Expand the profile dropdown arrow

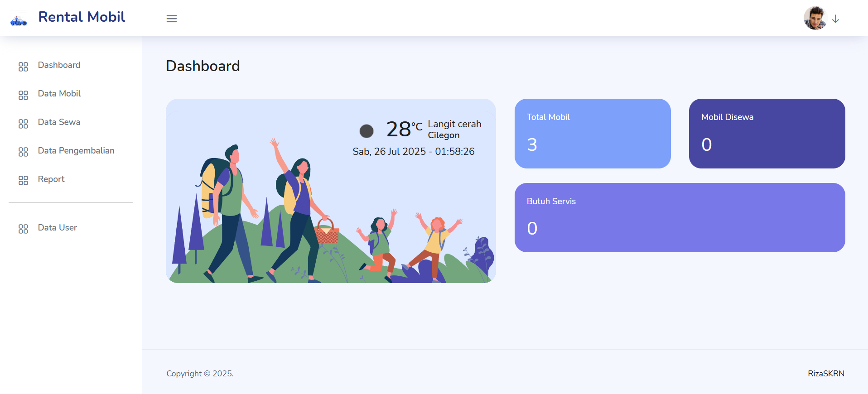coord(836,19)
